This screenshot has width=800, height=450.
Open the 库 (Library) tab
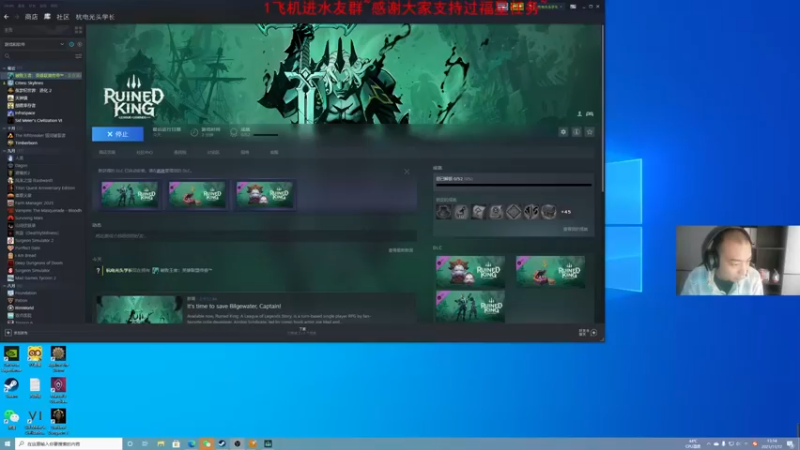pos(47,17)
